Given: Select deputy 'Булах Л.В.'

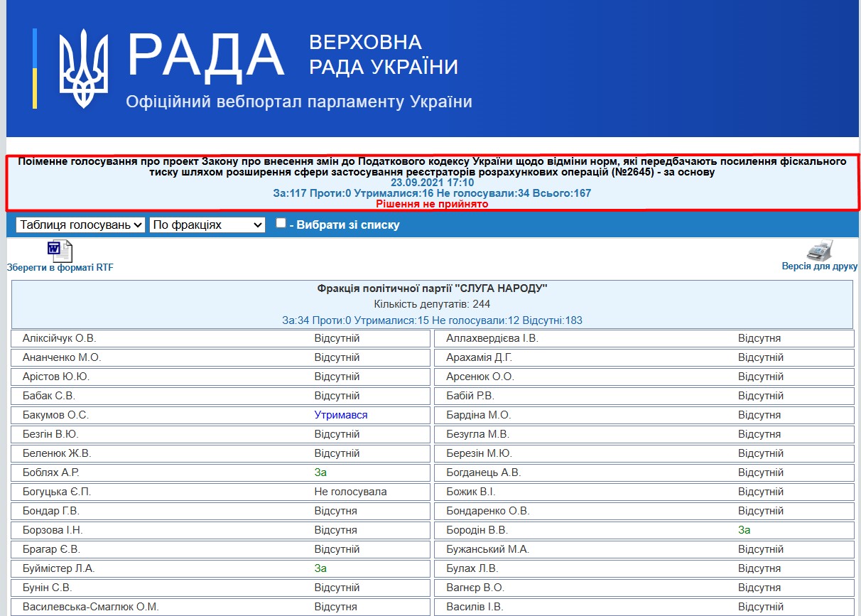Looking at the screenshot, I should coord(472,568).
